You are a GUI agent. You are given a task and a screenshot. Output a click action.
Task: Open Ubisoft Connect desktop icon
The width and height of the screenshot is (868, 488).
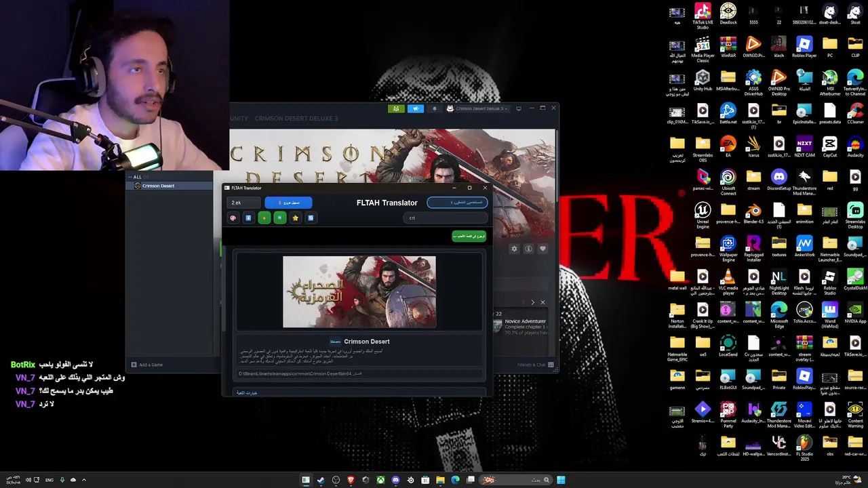click(728, 182)
